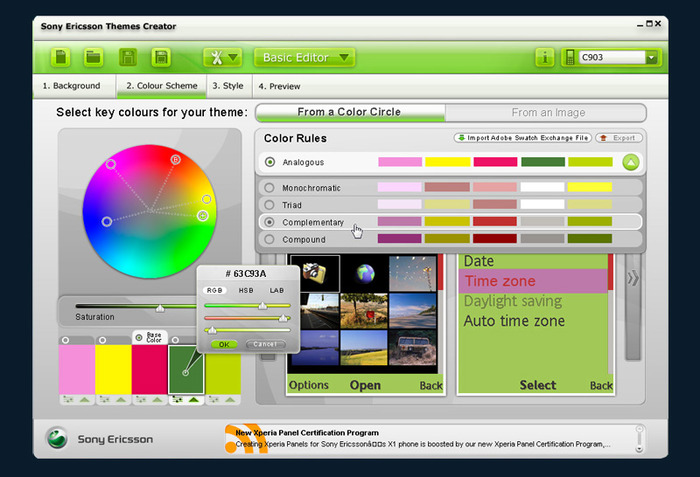700x477 pixels.
Task: Switch color popup to RGB mode
Action: point(214,290)
